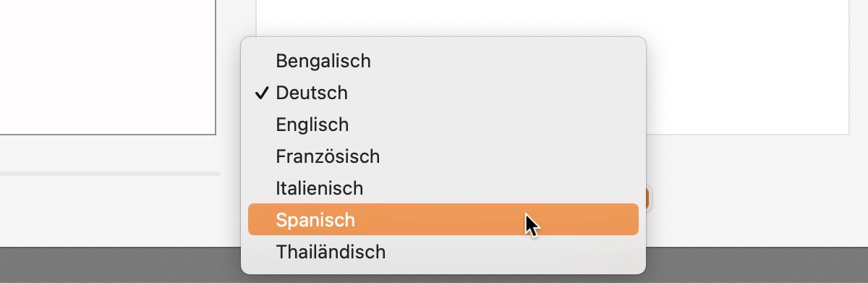Click the thin gray progress track
The image size is (868, 283).
point(110,174)
